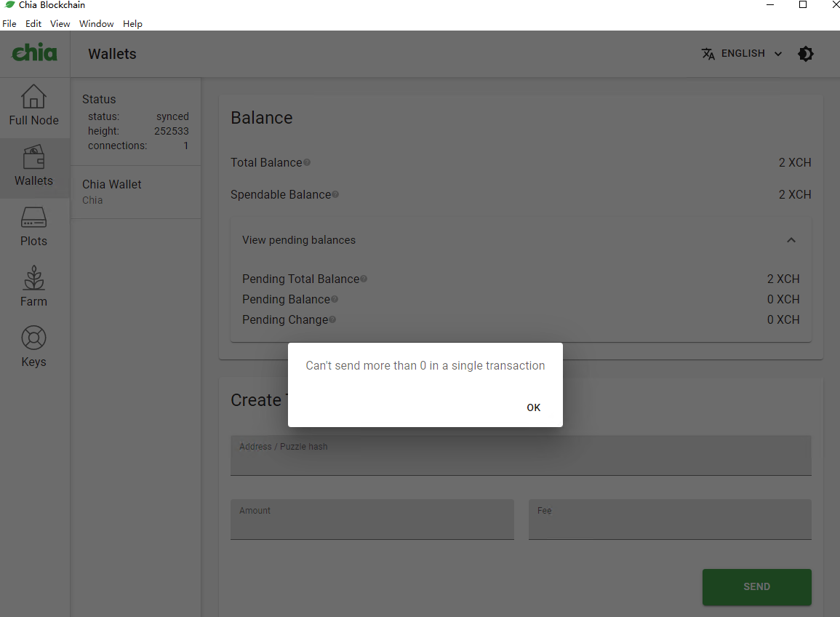Show the Total Balance help tooltip
Screen dimensions: 840x617
point(308,162)
